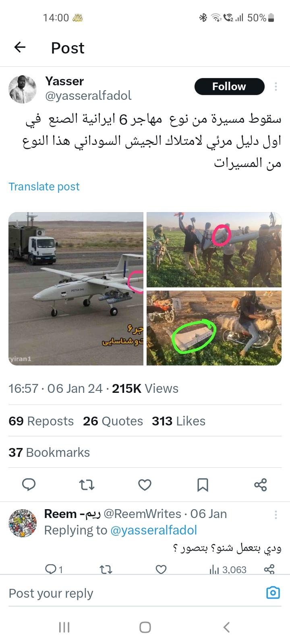Like Reem's reply with heart icon
This screenshot has height=644, width=290.
coord(161,569)
